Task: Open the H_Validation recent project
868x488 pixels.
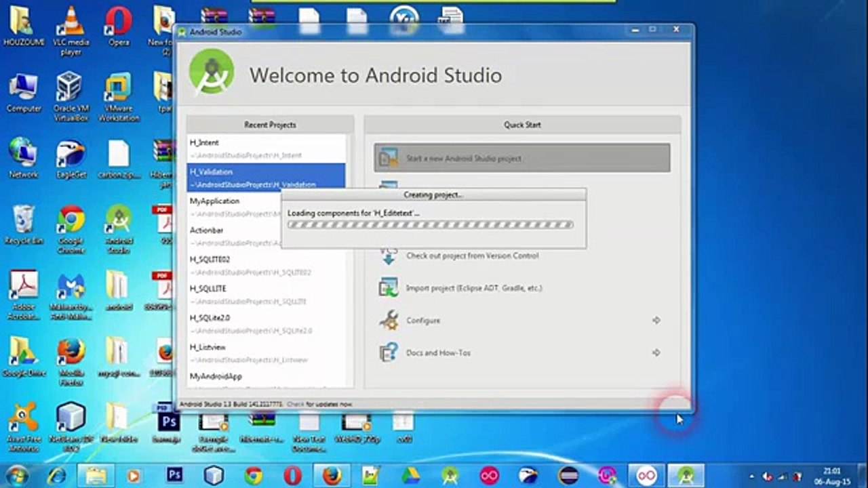Action: click(266, 178)
